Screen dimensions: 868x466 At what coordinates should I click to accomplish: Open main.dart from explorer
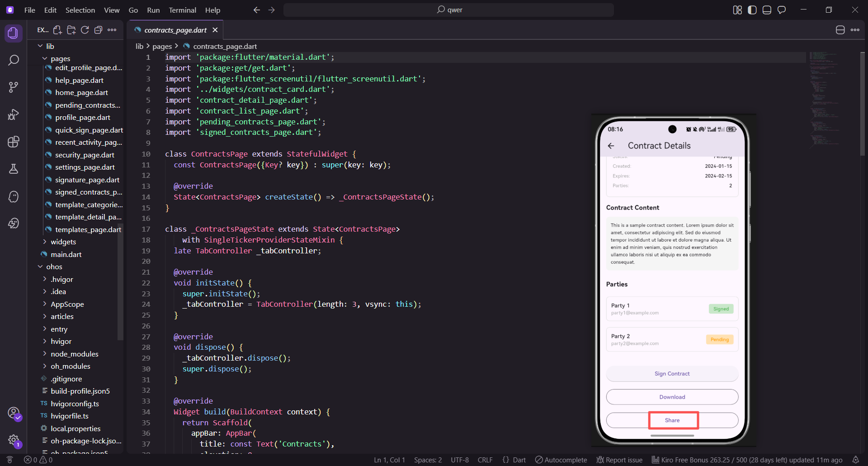point(66,255)
